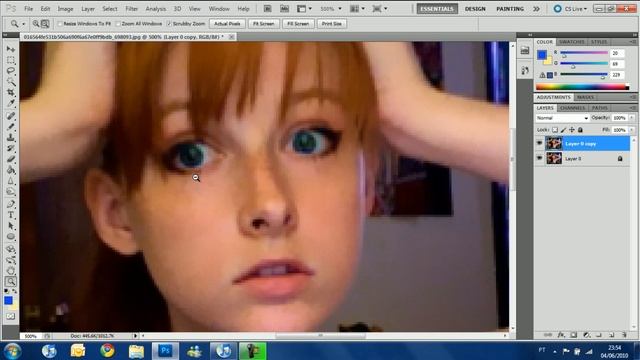The image size is (640, 360).
Task: Select the Pen tool
Action: tap(11, 204)
